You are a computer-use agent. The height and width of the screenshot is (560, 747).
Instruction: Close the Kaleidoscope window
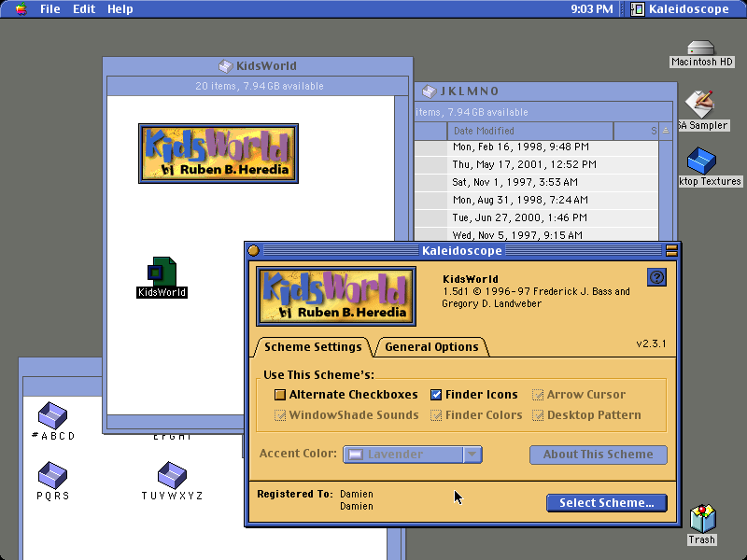(x=253, y=250)
